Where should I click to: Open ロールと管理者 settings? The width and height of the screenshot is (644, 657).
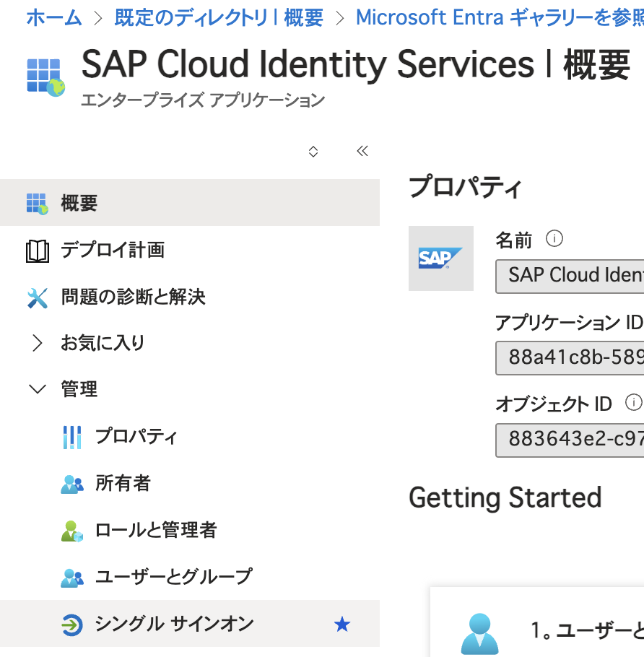[155, 531]
